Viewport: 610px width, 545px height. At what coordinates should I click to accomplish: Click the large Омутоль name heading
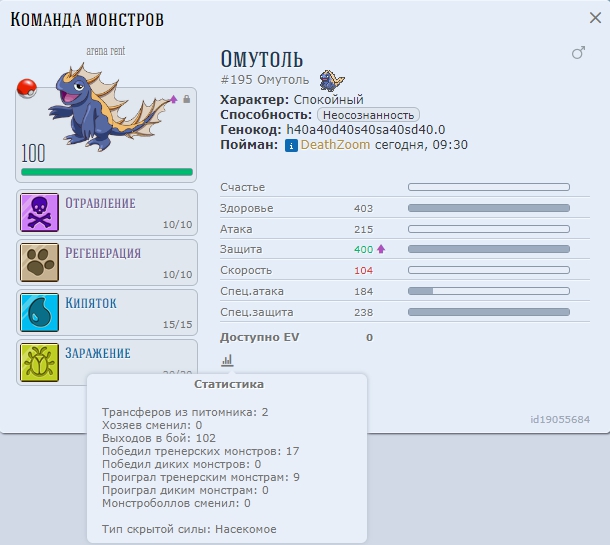coord(261,60)
